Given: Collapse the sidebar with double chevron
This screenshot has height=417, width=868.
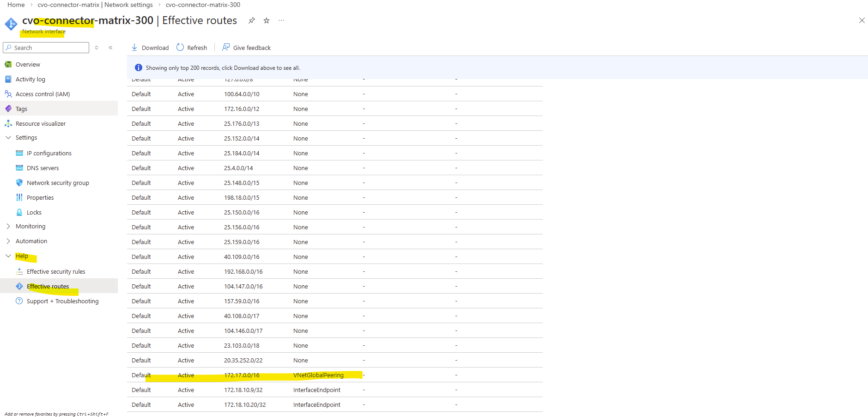Looking at the screenshot, I should [110, 48].
